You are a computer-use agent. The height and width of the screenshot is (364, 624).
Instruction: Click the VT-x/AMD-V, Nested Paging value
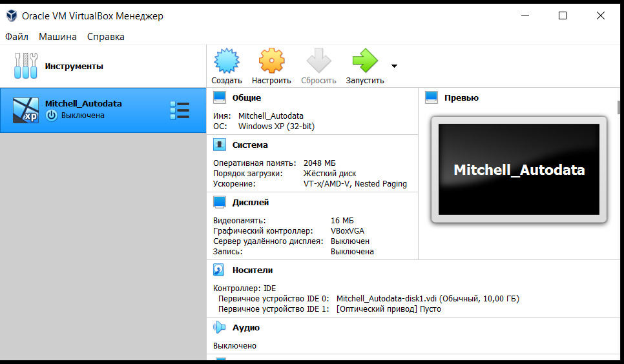tap(355, 184)
